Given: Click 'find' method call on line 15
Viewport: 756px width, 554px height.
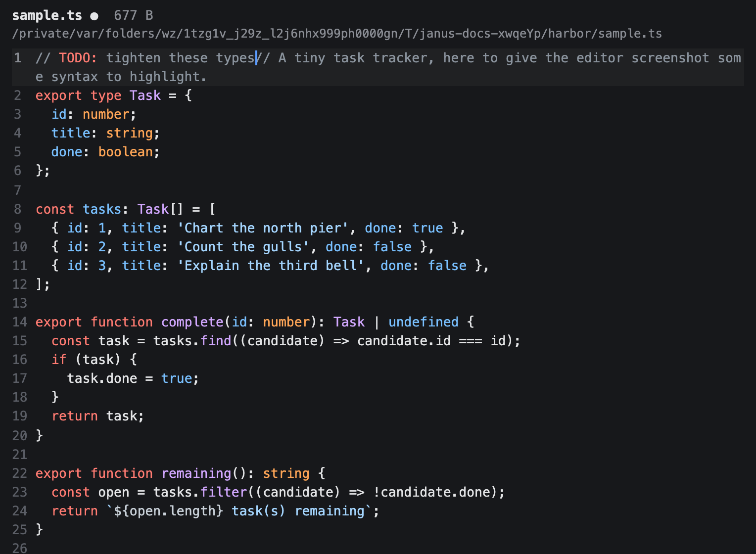Looking at the screenshot, I should (216, 341).
